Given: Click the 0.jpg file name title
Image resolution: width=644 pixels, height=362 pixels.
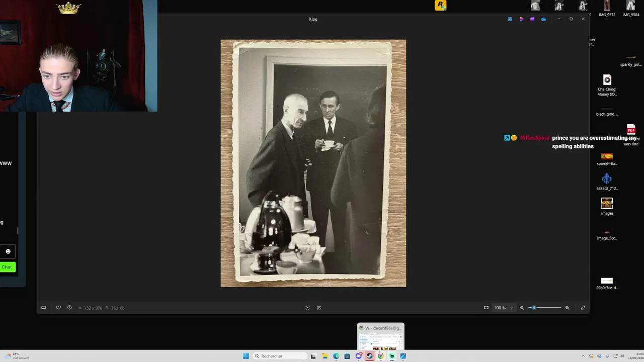Looking at the screenshot, I should click(x=313, y=19).
